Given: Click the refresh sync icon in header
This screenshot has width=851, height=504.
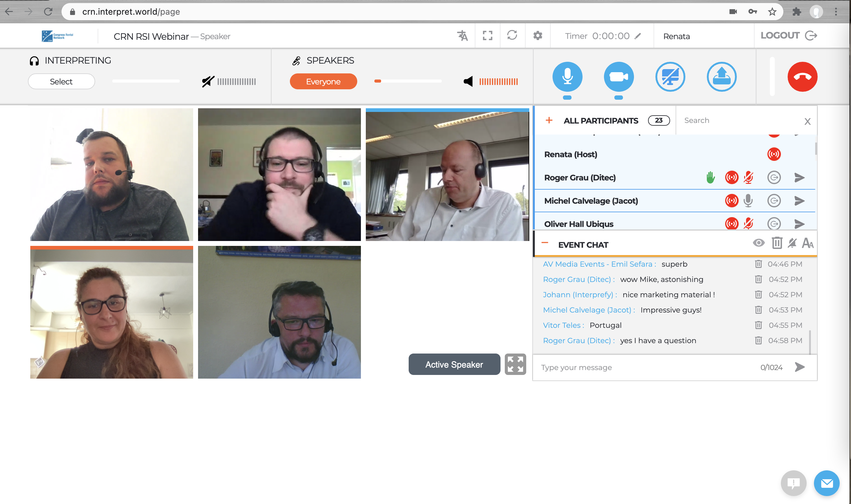Looking at the screenshot, I should [x=512, y=35].
